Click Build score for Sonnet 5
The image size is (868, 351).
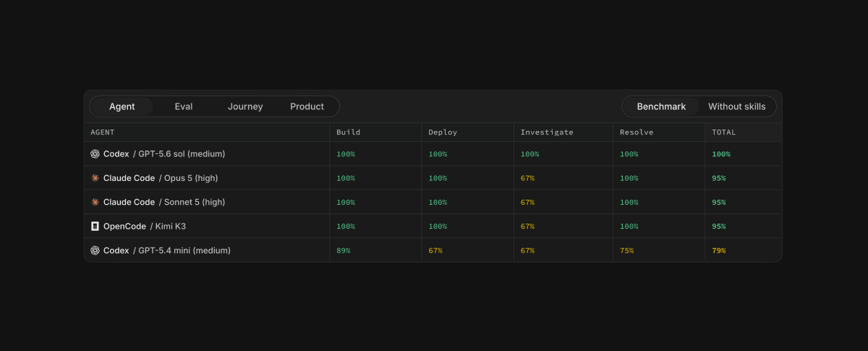(x=346, y=202)
